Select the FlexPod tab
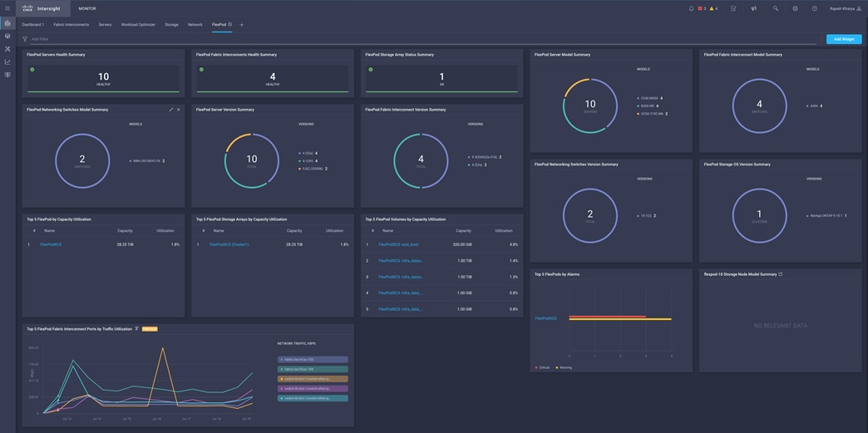Viewport: 868px width, 433px height. [x=219, y=24]
